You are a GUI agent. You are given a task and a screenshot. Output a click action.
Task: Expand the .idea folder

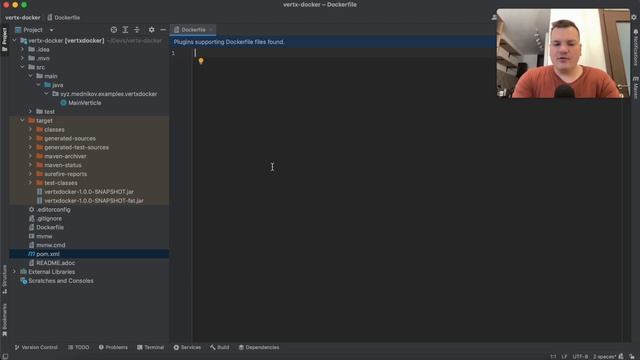(22, 49)
